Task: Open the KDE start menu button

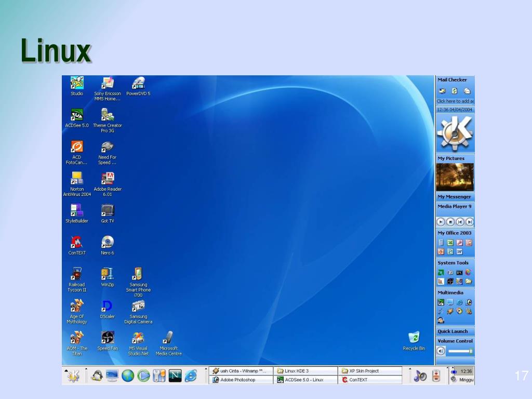Action: coord(73,376)
